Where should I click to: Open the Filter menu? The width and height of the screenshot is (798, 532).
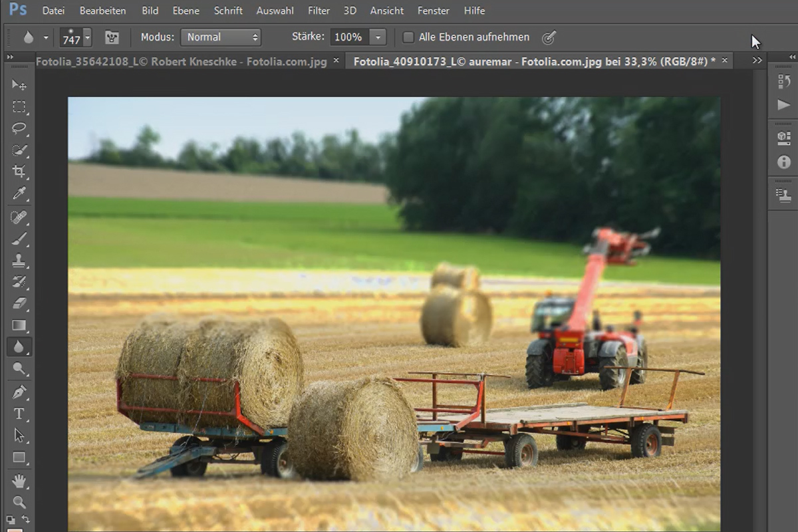click(x=319, y=11)
